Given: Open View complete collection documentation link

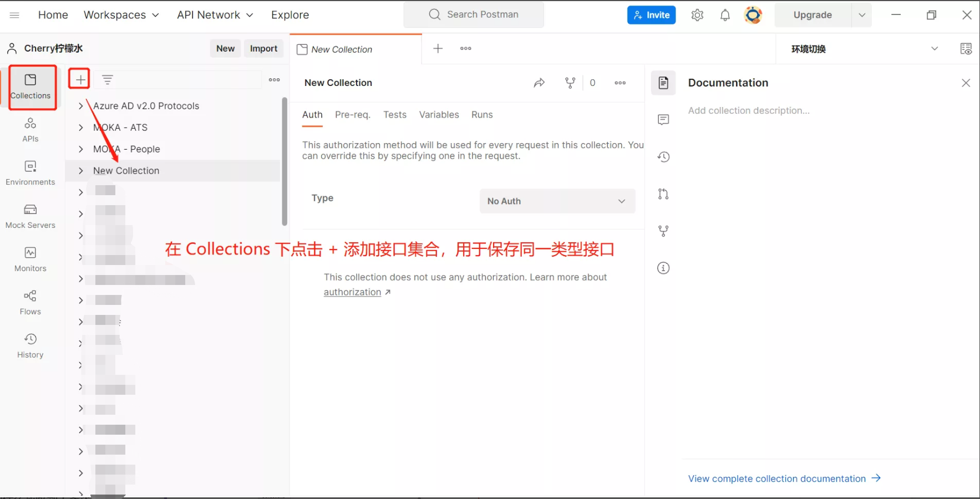Looking at the screenshot, I should coord(784,478).
